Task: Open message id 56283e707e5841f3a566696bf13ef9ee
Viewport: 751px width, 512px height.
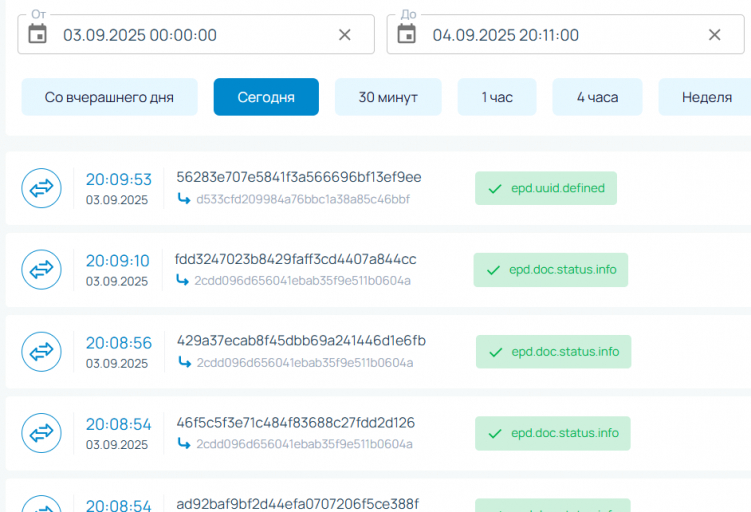Action: pyautogui.click(x=299, y=177)
